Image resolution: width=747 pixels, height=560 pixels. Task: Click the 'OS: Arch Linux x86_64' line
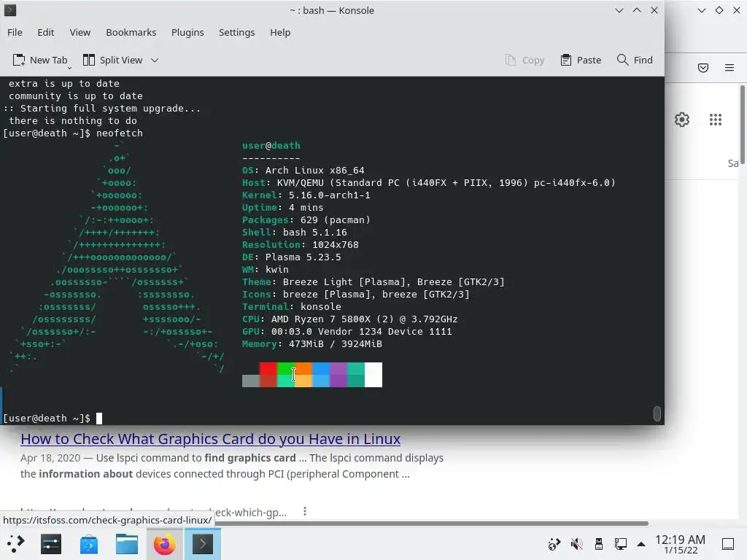coord(303,171)
